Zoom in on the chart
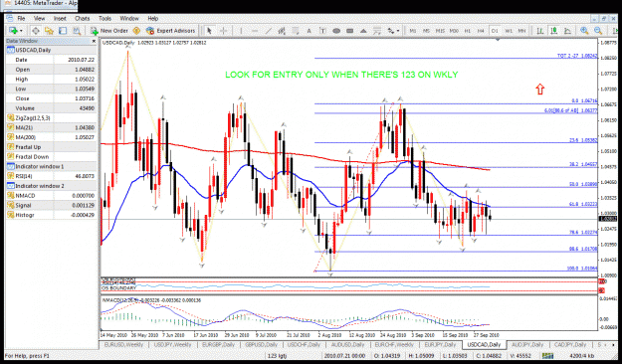This screenshot has height=364, width=622. click(x=584, y=31)
